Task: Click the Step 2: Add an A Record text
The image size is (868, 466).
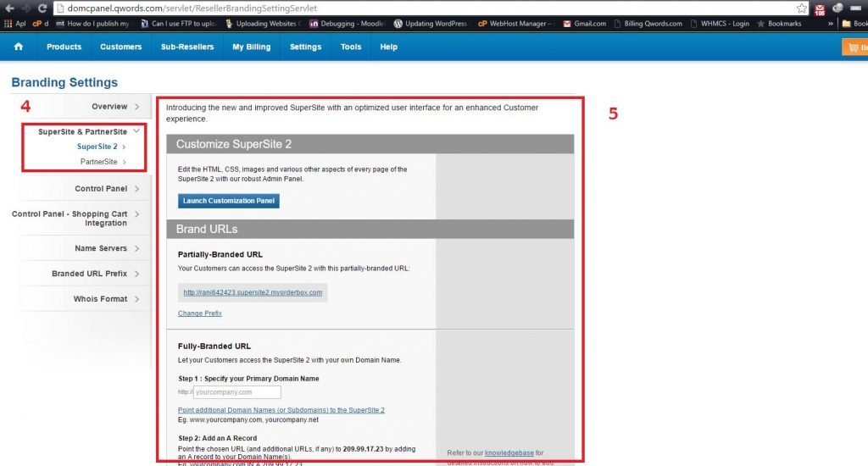Action: [218, 438]
